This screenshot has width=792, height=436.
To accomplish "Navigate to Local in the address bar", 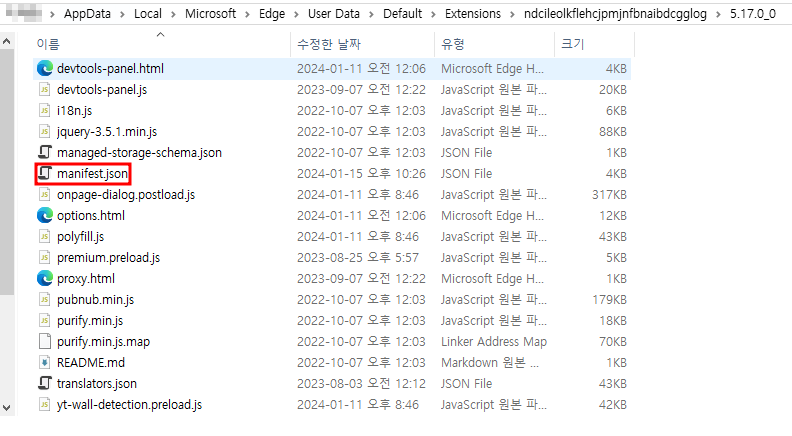I will 147,14.
